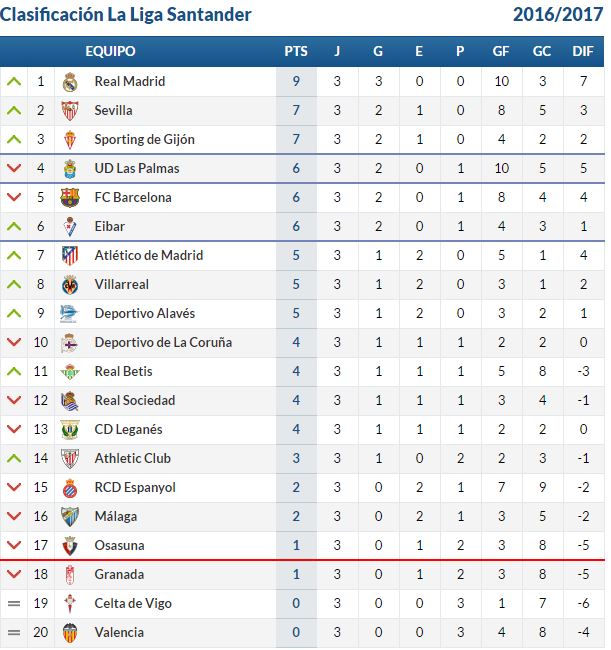Click the RCD Espanyol badge icon
Image resolution: width=611 pixels, height=650 pixels.
(x=70, y=488)
